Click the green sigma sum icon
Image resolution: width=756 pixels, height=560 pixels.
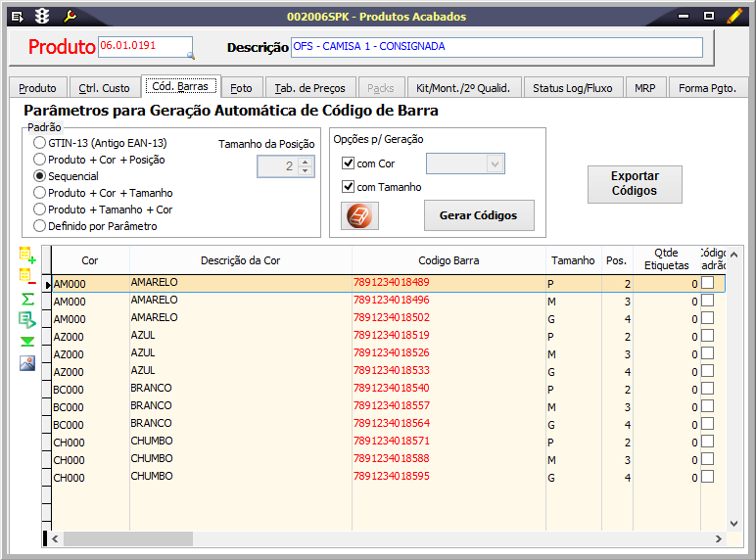click(27, 299)
